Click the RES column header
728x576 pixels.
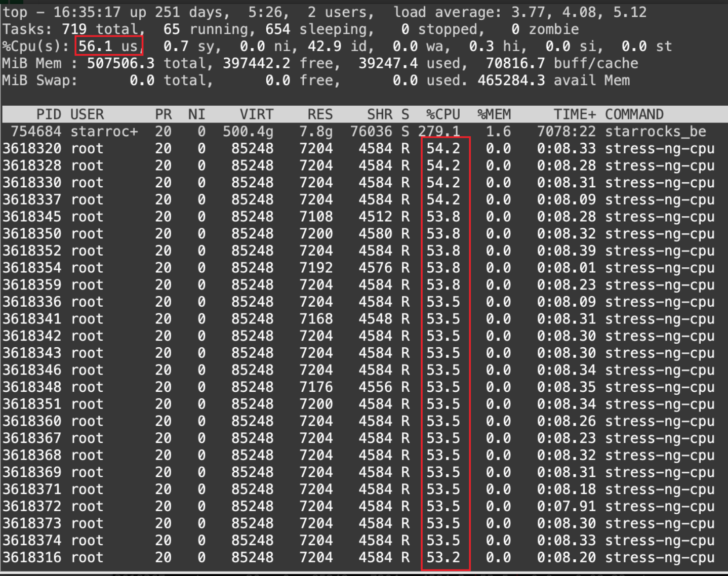coord(320,114)
